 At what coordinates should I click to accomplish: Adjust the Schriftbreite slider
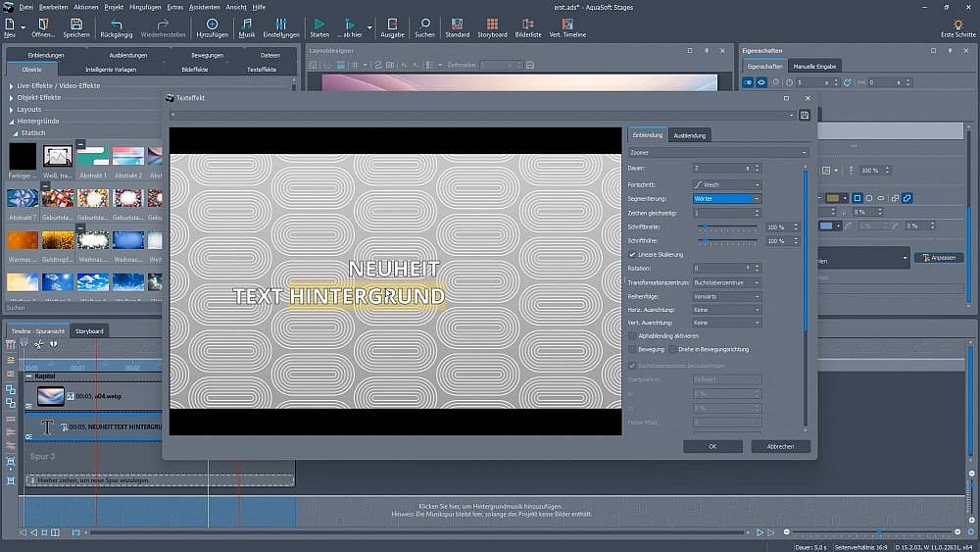(705, 226)
